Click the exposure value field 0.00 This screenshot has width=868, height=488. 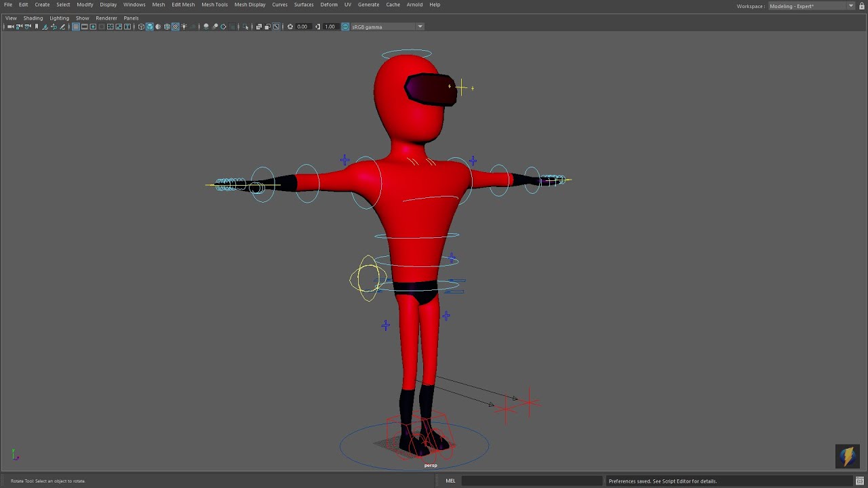tap(302, 26)
